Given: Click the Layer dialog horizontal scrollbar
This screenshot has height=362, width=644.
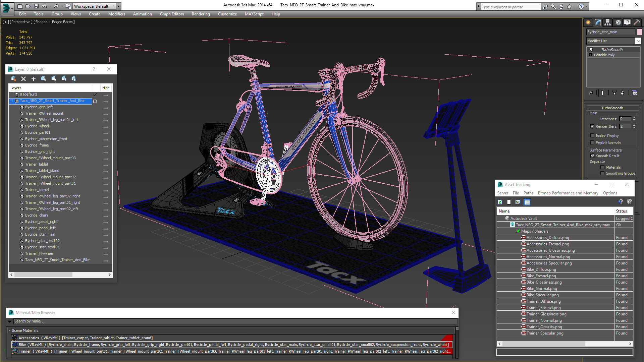Looking at the screenshot, I should [x=60, y=275].
